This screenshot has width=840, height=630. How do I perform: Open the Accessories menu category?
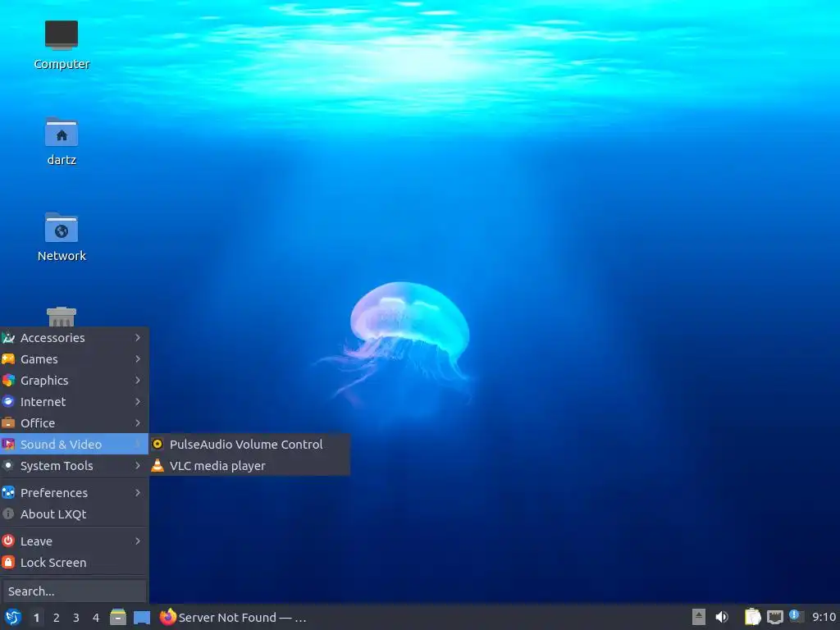[75, 337]
